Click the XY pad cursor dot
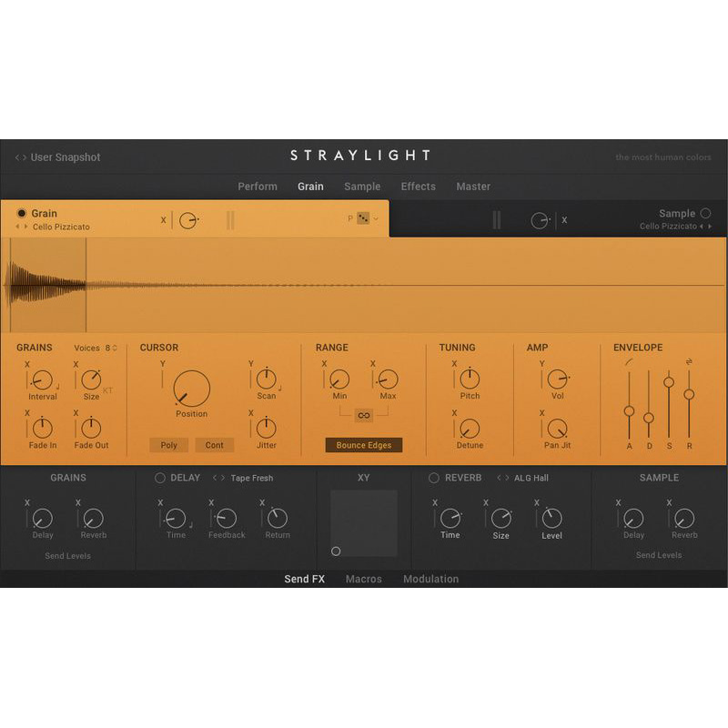This screenshot has height=728, width=728. [336, 551]
